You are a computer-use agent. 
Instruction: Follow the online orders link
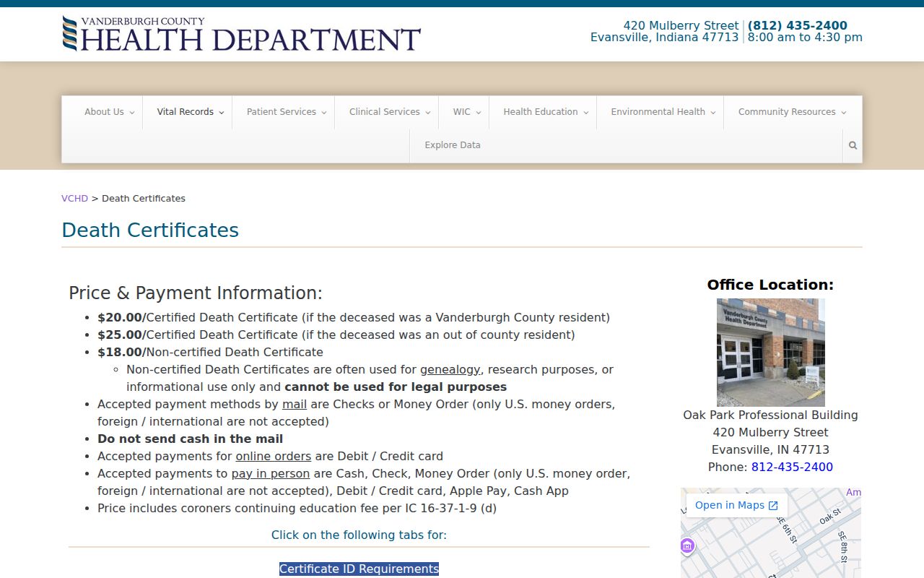pyautogui.click(x=273, y=457)
